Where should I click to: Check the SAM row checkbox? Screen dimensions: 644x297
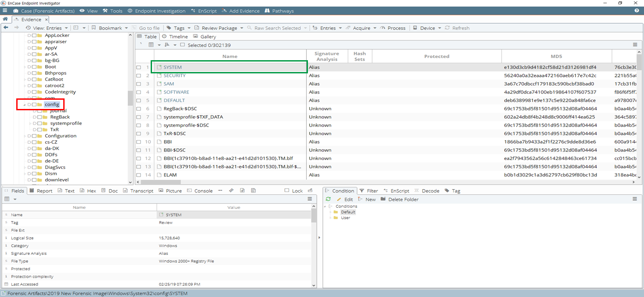pyautogui.click(x=138, y=84)
